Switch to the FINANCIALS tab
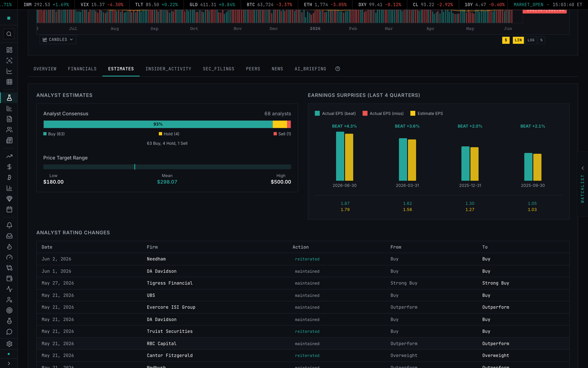Viewport: 588px width, 368px height. pos(82,69)
